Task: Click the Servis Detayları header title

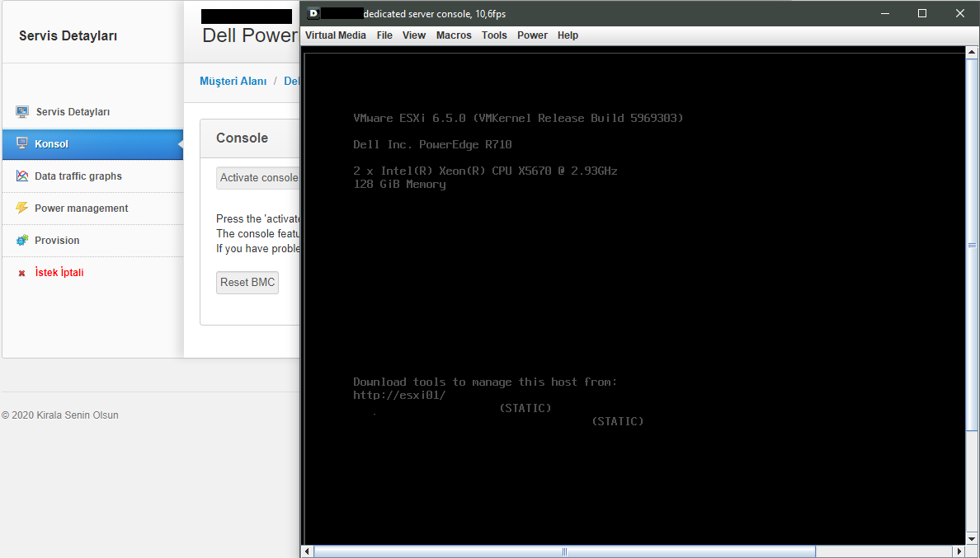Action: (68, 35)
